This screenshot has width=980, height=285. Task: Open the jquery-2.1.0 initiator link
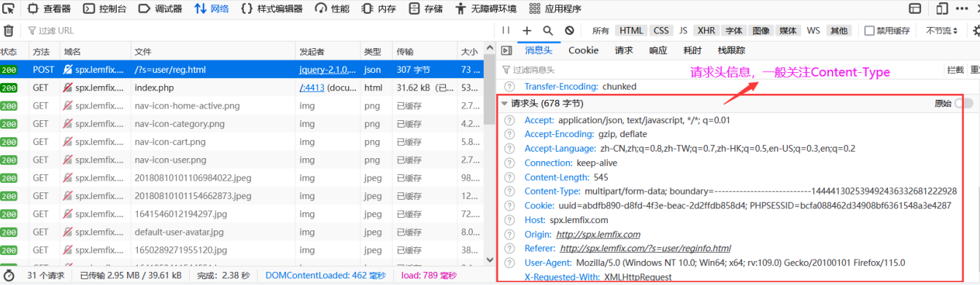click(x=328, y=70)
